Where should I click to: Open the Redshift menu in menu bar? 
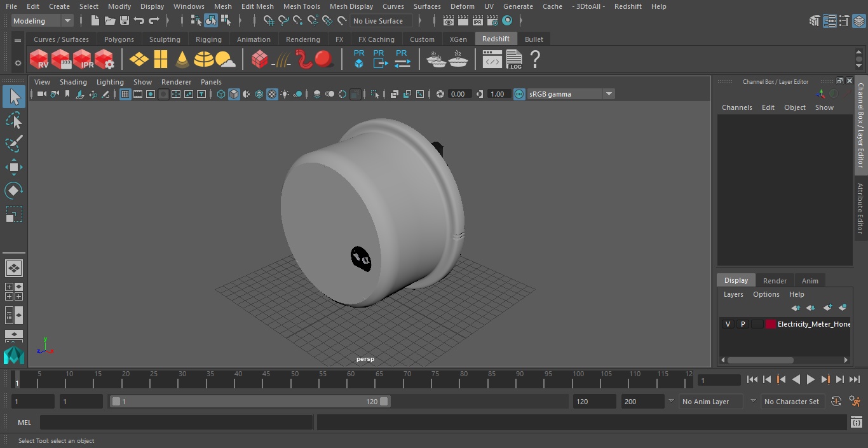tap(628, 6)
